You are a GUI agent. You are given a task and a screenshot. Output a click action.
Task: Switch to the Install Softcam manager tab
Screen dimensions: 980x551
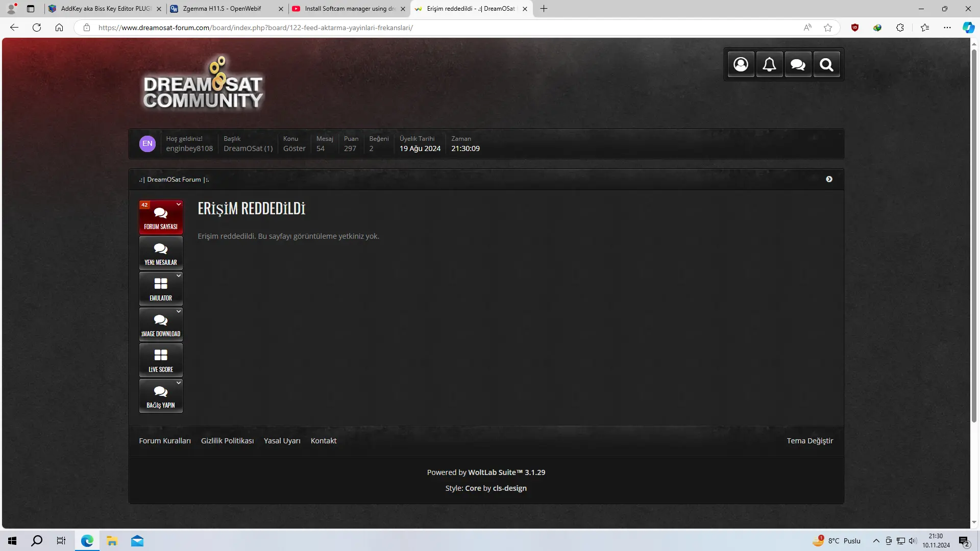[349, 9]
